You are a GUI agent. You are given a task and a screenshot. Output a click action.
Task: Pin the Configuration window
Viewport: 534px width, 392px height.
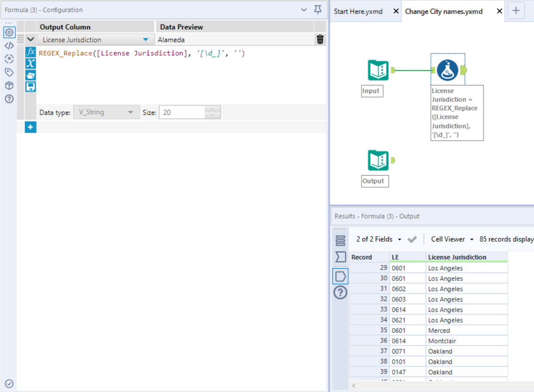pos(318,10)
